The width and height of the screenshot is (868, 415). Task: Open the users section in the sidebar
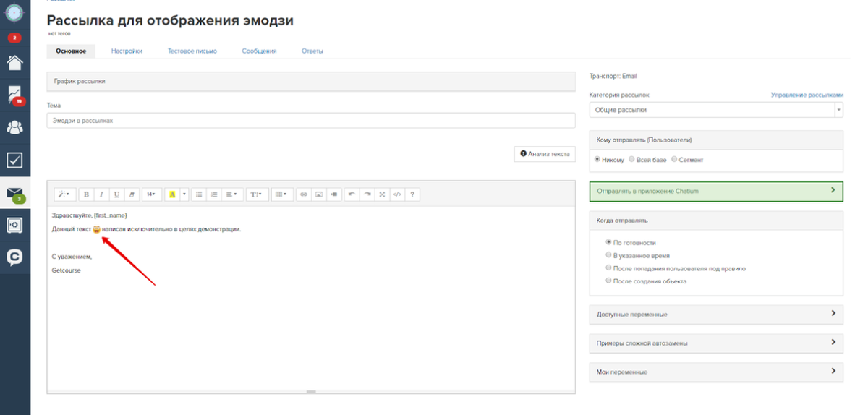click(14, 127)
